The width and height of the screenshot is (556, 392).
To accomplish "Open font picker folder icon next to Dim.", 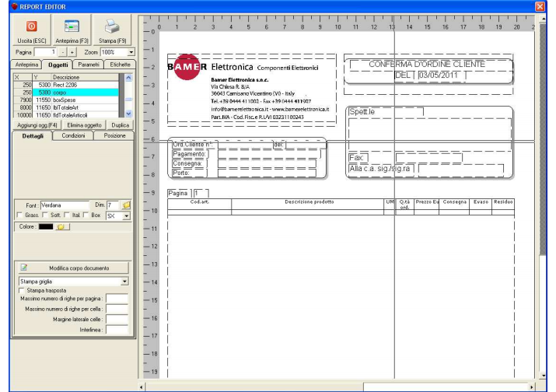I will (126, 205).
